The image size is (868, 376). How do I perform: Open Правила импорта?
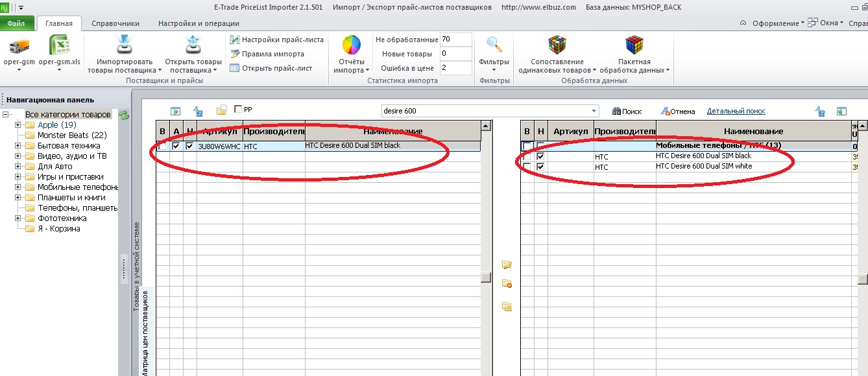267,54
